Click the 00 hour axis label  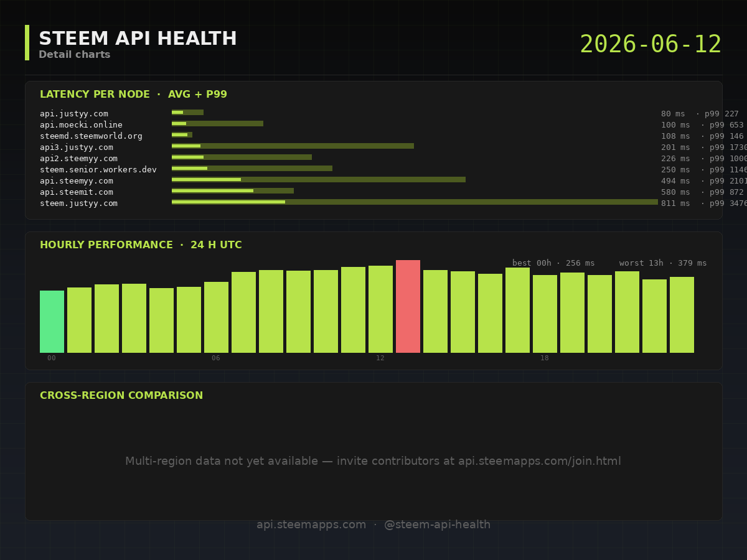(x=52, y=358)
